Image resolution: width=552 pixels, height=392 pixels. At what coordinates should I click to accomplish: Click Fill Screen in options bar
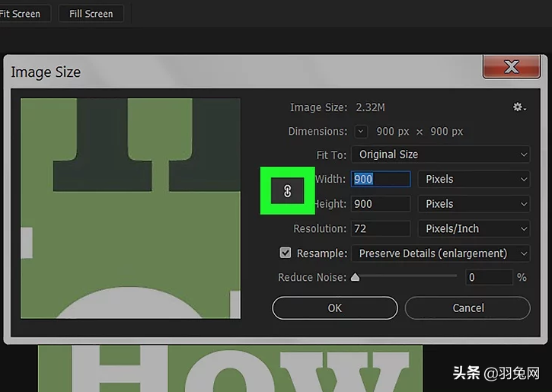(91, 14)
